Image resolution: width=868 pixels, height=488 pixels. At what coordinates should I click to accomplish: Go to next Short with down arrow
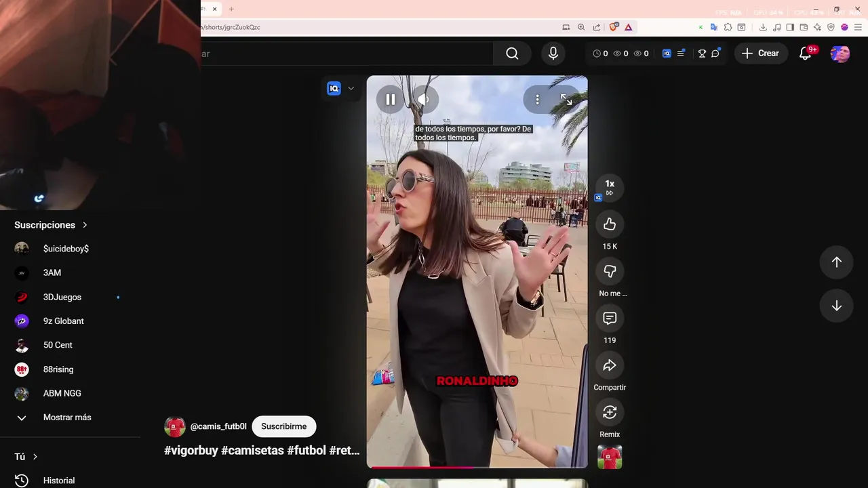coord(837,306)
